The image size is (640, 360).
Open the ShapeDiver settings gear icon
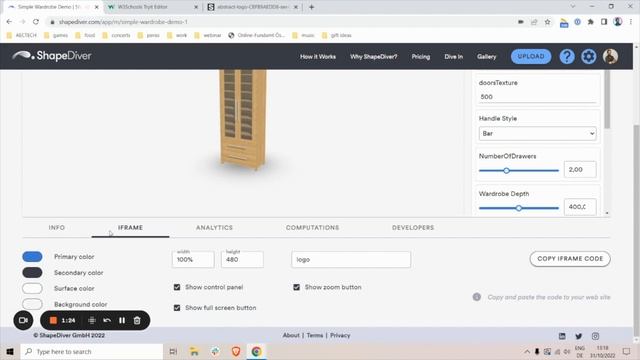tap(589, 56)
